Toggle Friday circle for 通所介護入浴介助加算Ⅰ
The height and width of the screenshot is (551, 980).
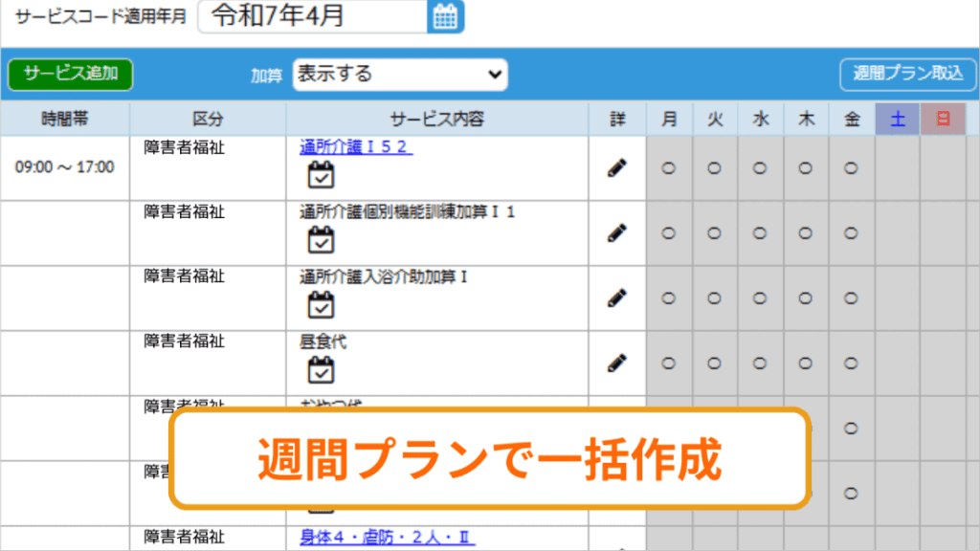click(851, 298)
